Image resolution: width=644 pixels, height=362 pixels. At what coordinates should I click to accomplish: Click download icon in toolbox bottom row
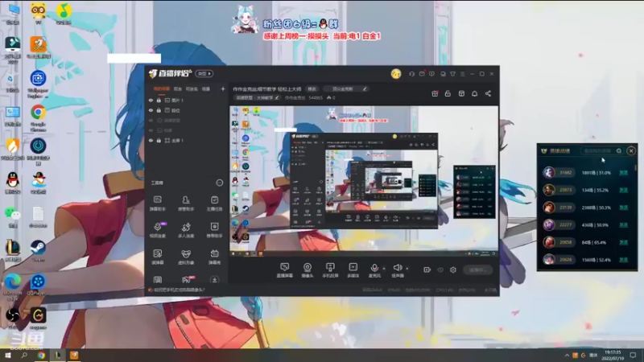[x=214, y=280]
